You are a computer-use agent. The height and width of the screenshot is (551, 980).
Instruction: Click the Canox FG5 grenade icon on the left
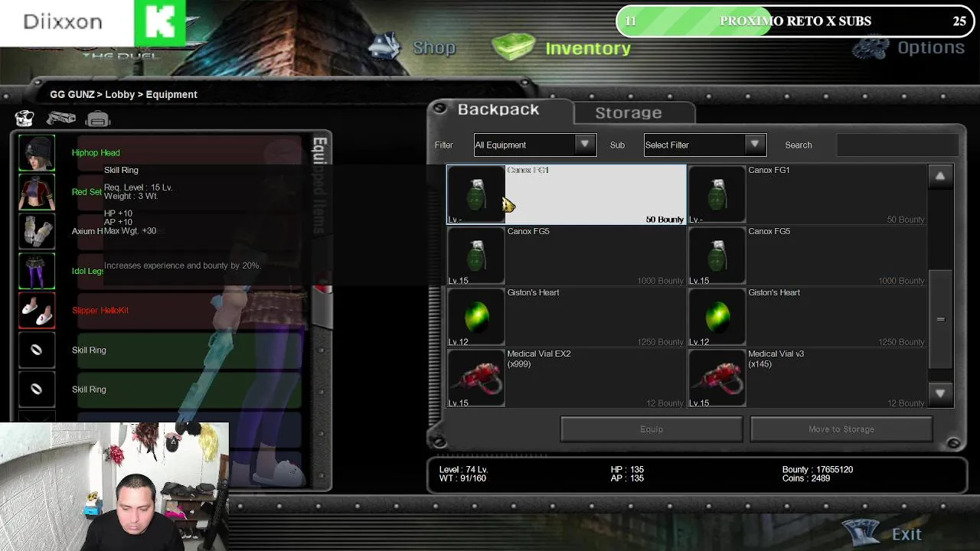pos(476,256)
